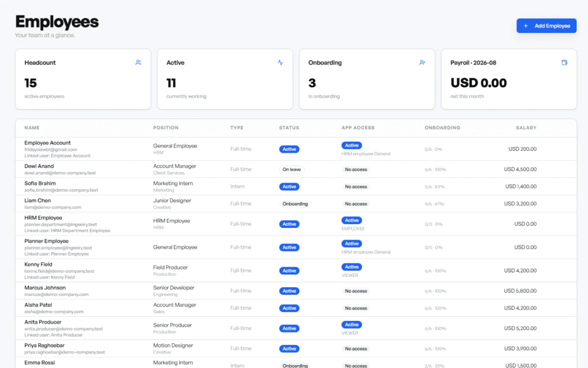Click the SALARY column header
588x368 pixels.
(526, 128)
